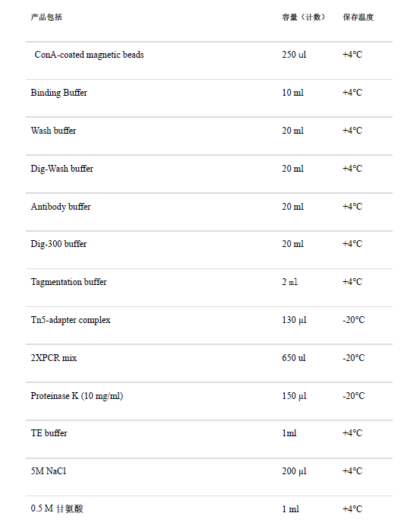This screenshot has height=532, width=401.
Task: Select the Dig-Wash buffer text
Action: coord(62,169)
